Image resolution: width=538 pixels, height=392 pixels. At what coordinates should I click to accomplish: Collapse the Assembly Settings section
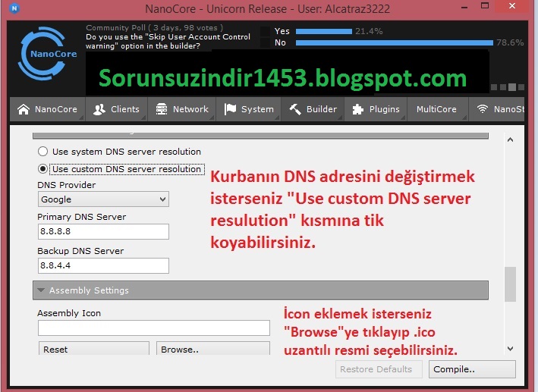(x=39, y=290)
